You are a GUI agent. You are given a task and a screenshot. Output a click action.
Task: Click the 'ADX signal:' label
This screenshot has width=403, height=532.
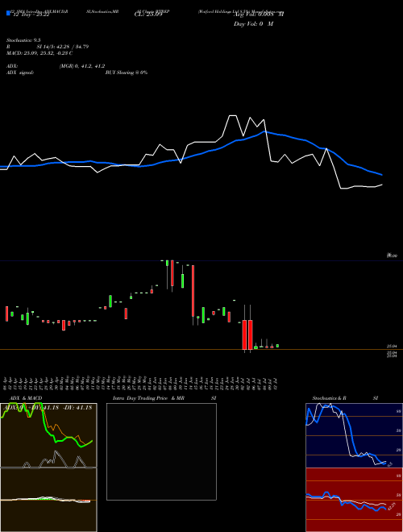click(19, 73)
